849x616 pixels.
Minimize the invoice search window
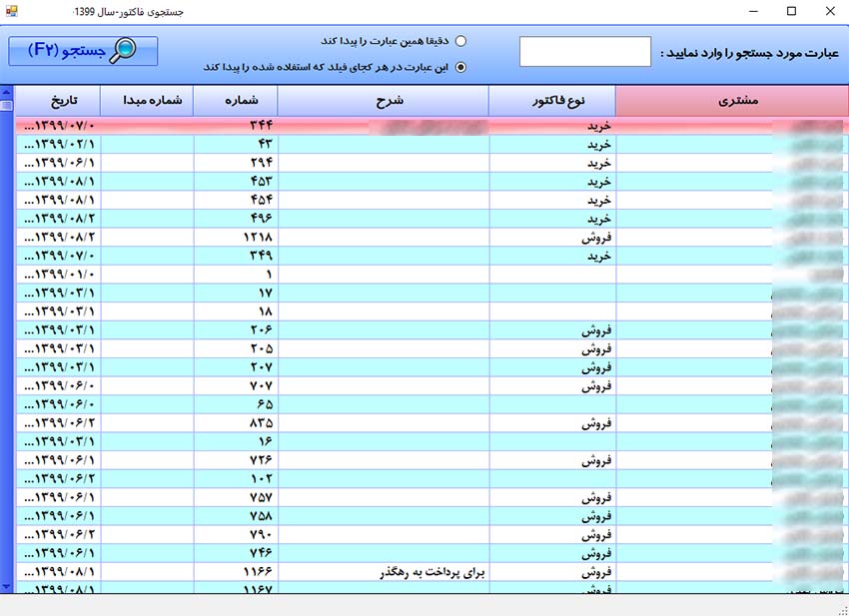pyautogui.click(x=753, y=11)
